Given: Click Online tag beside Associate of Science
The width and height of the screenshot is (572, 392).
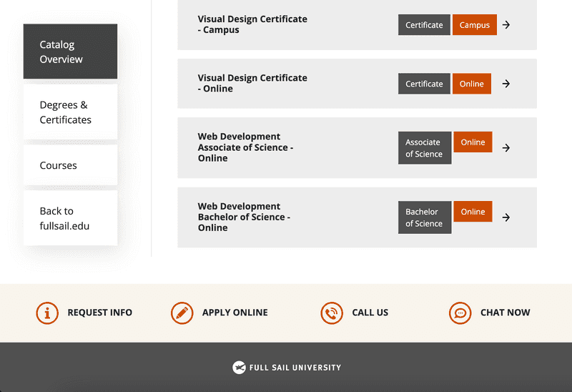Looking at the screenshot, I should (473, 142).
